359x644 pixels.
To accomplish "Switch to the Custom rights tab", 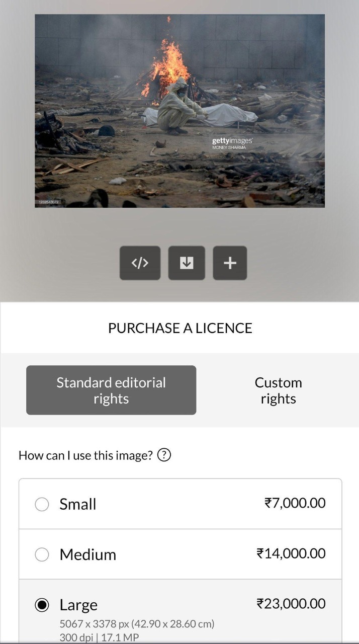I will point(278,390).
